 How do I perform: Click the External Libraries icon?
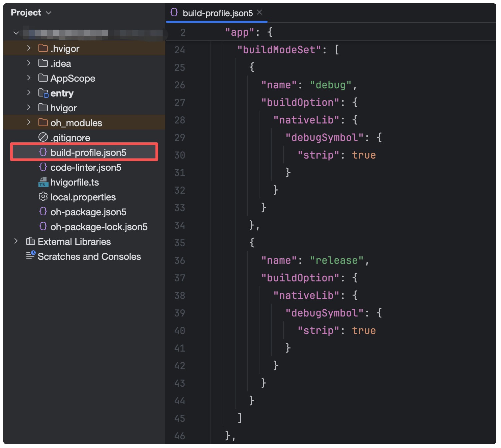point(31,241)
